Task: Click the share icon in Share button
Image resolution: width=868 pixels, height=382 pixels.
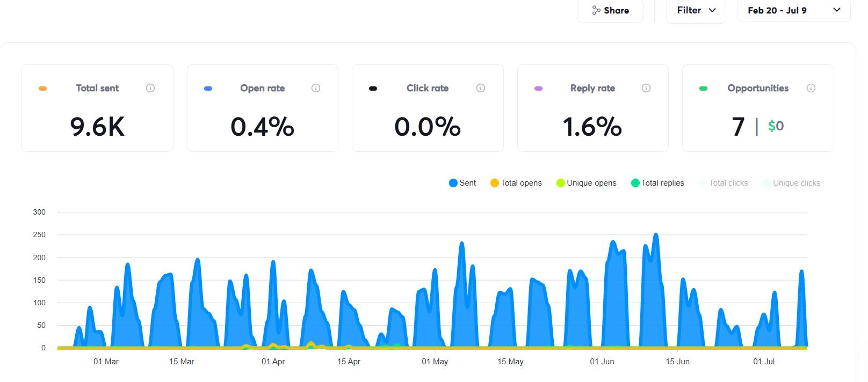Action: click(596, 10)
